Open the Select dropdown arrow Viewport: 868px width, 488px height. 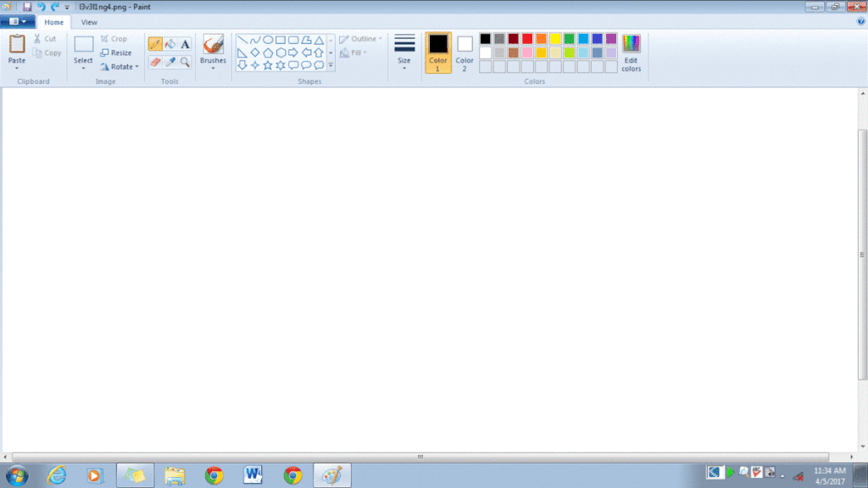click(x=83, y=68)
